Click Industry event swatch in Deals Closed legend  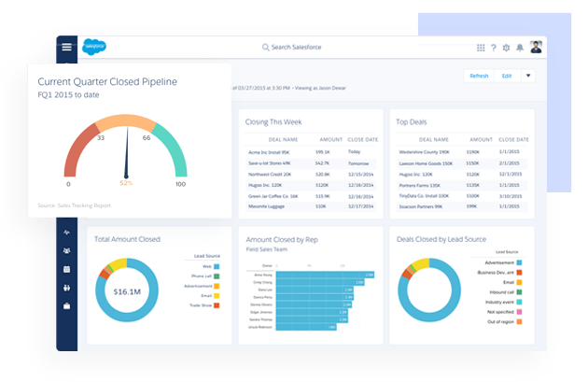pos(519,302)
